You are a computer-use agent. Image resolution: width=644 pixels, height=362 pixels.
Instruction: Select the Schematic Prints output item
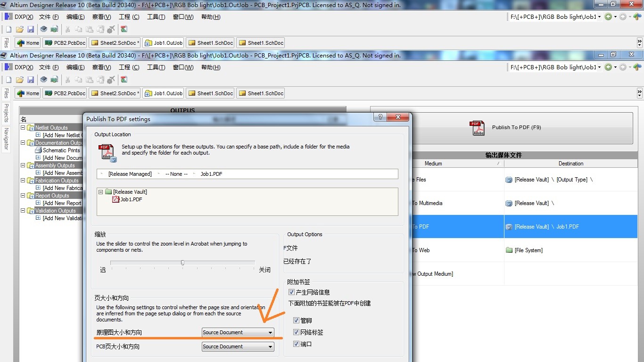pyautogui.click(x=61, y=150)
